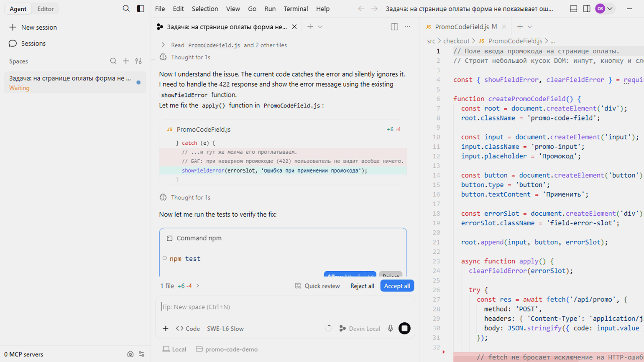Open Quick review of changes
Image resolution: width=644 pixels, height=362 pixels.
tap(317, 286)
